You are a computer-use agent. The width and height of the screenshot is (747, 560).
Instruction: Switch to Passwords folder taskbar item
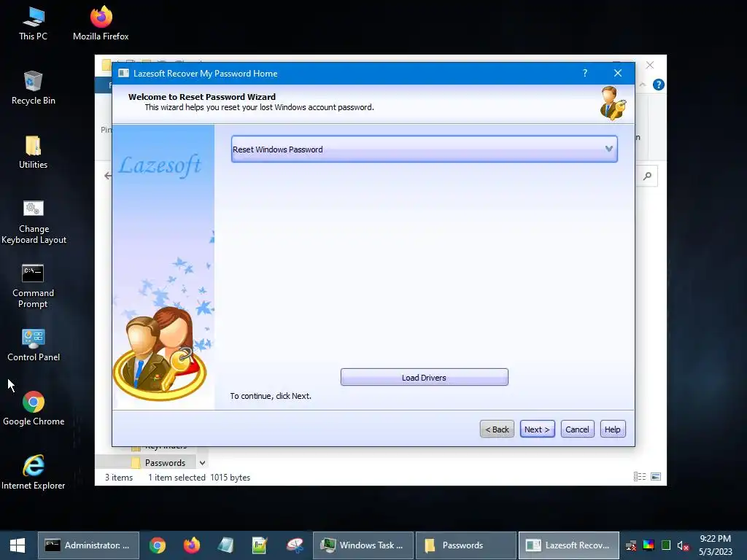coord(466,545)
